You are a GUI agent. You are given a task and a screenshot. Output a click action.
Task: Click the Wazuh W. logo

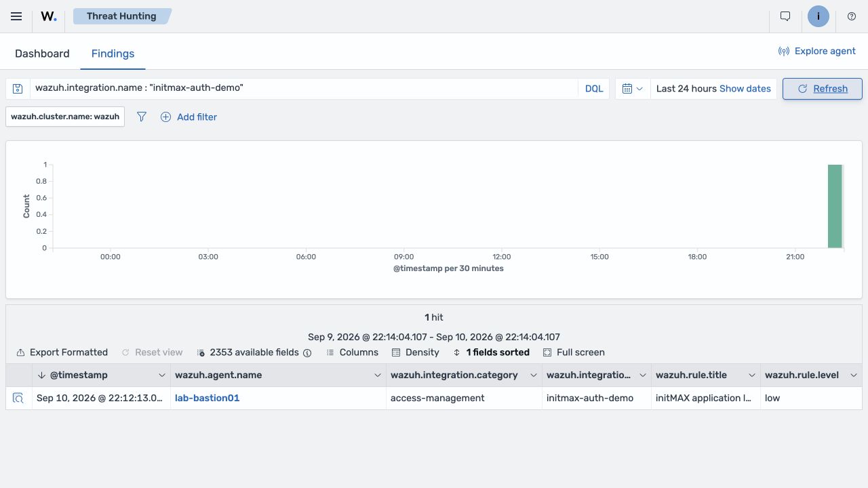[49, 16]
